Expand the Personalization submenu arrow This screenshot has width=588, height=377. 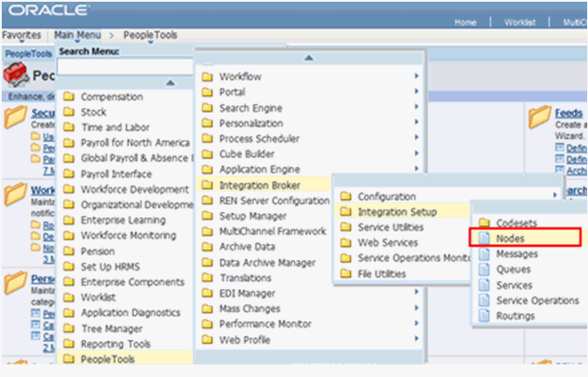coord(417,122)
